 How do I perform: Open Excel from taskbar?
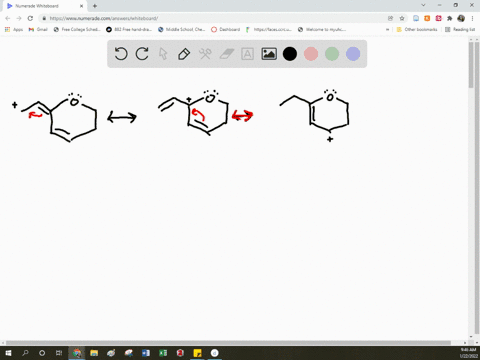click(163, 353)
